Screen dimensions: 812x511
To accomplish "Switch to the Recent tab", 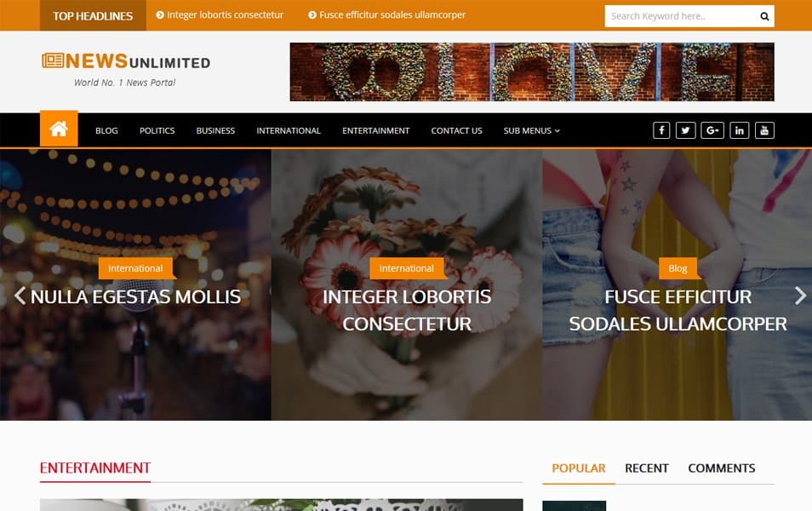I will click(x=646, y=468).
